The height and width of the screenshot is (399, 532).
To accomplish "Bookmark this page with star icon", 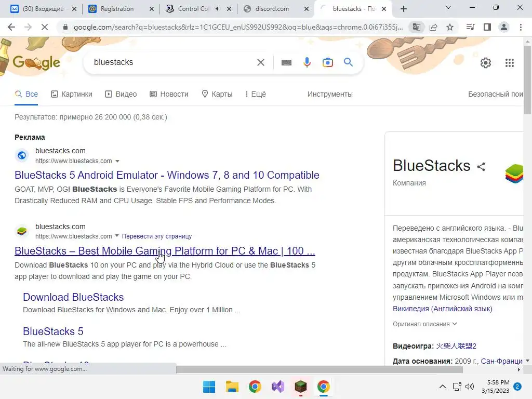I will coord(450,27).
